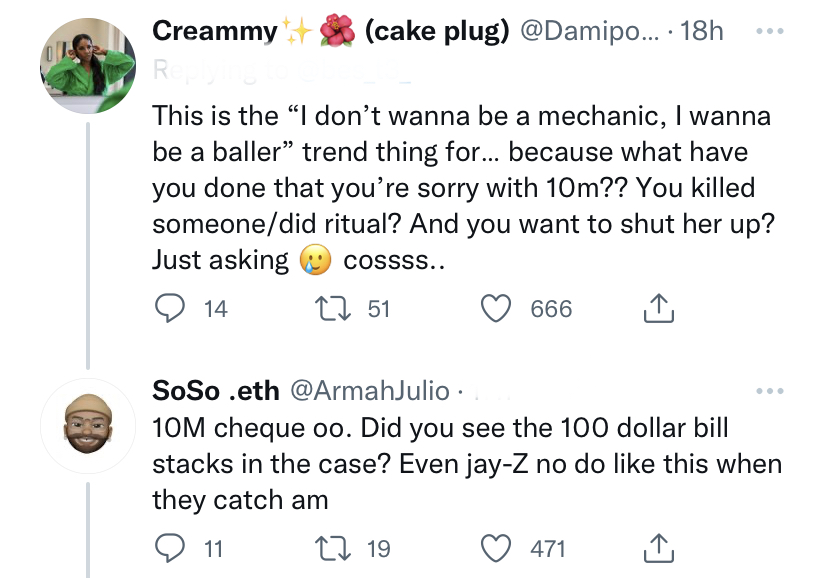Open the 18h timestamp of Creammy's tweet

[x=701, y=31]
